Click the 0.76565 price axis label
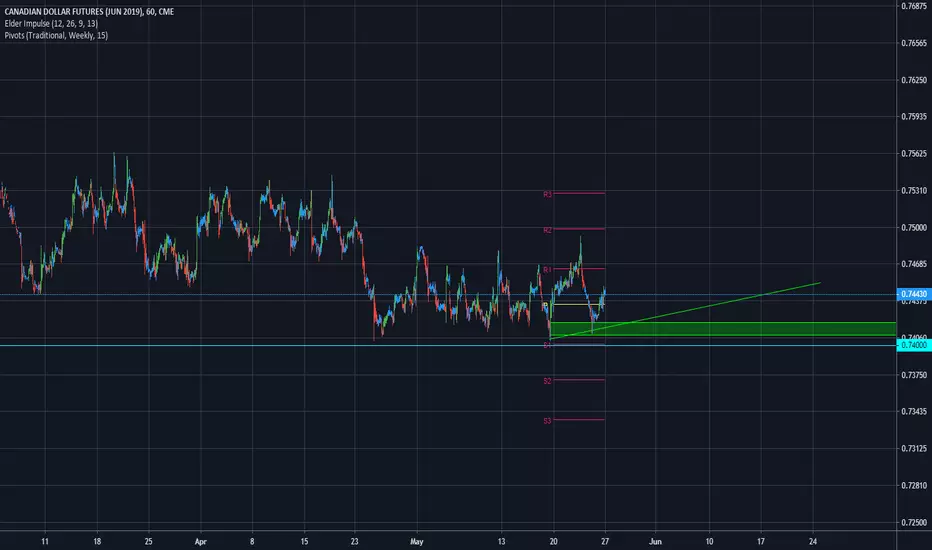The image size is (932, 550). (914, 43)
